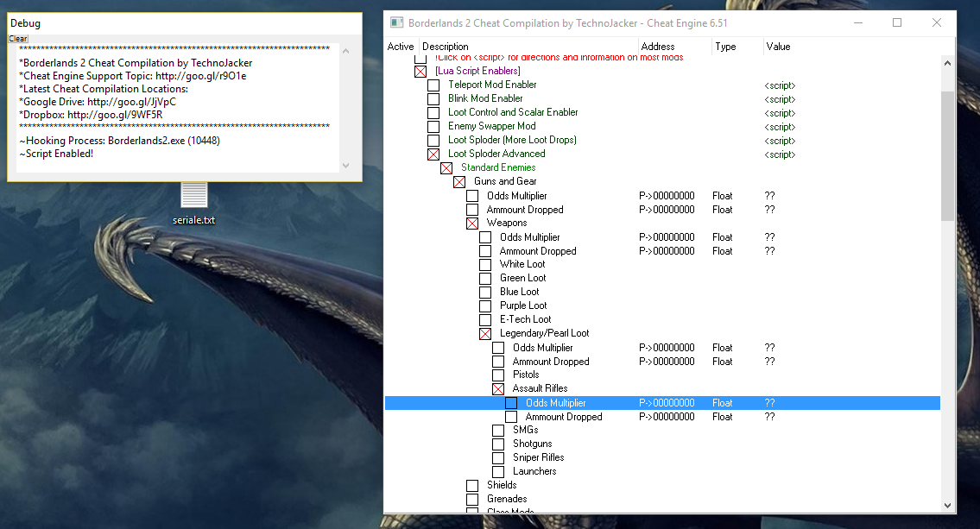Image resolution: width=980 pixels, height=529 pixels.
Task: Select the Standard Enemies row label
Action: pos(498,167)
